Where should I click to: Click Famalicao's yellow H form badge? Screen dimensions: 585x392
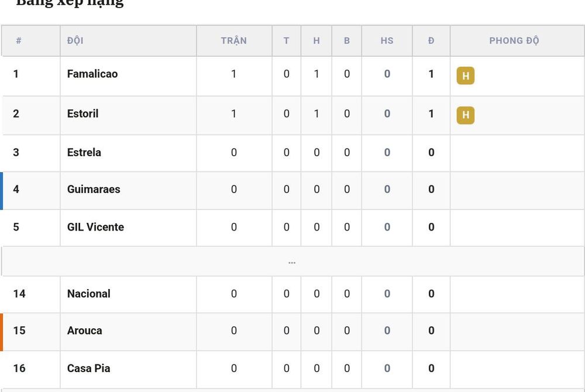tap(465, 75)
